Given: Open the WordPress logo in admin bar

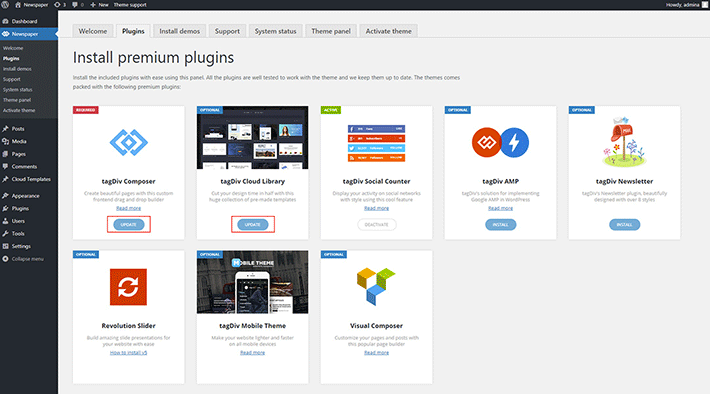Looking at the screenshot, I should 5,5.
